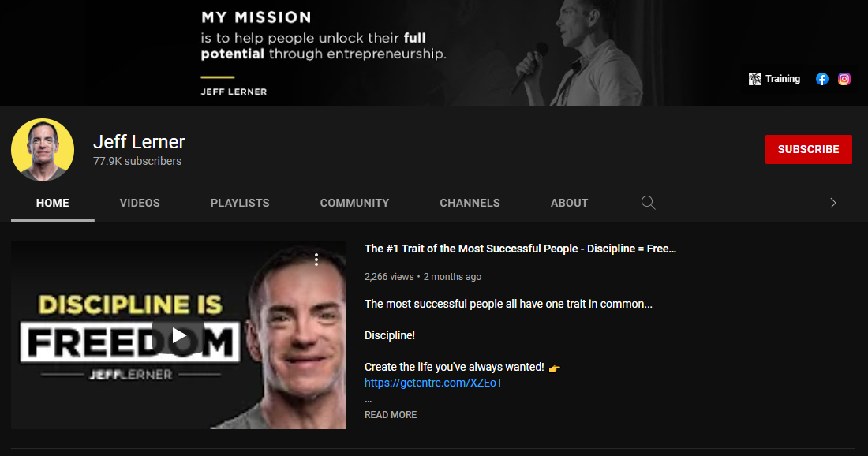Go to the Community tab
The width and height of the screenshot is (868, 456).
tap(354, 203)
